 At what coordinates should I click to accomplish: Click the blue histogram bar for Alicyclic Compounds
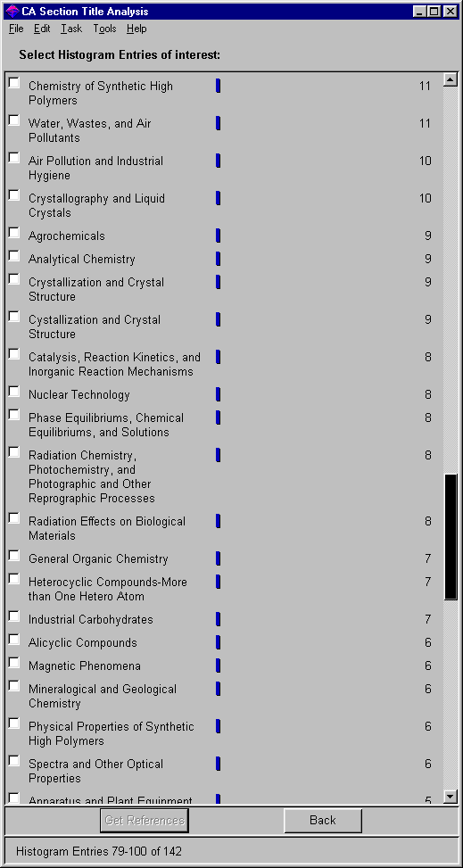219,642
